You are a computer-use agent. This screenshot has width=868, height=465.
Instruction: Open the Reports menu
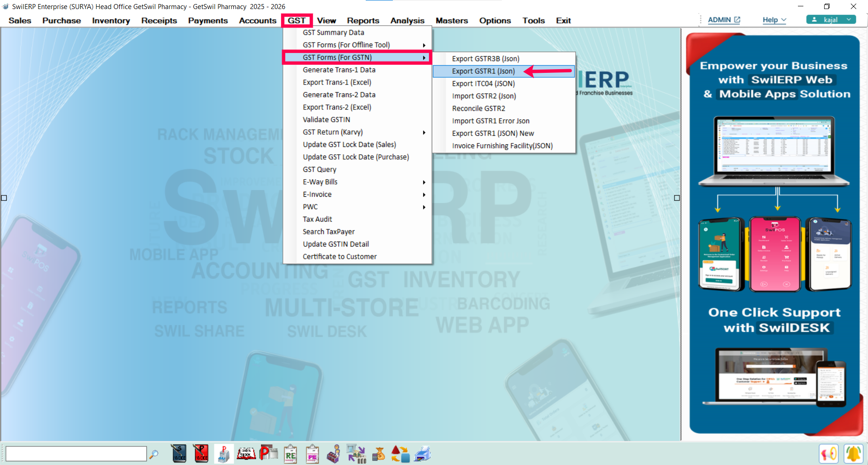363,20
